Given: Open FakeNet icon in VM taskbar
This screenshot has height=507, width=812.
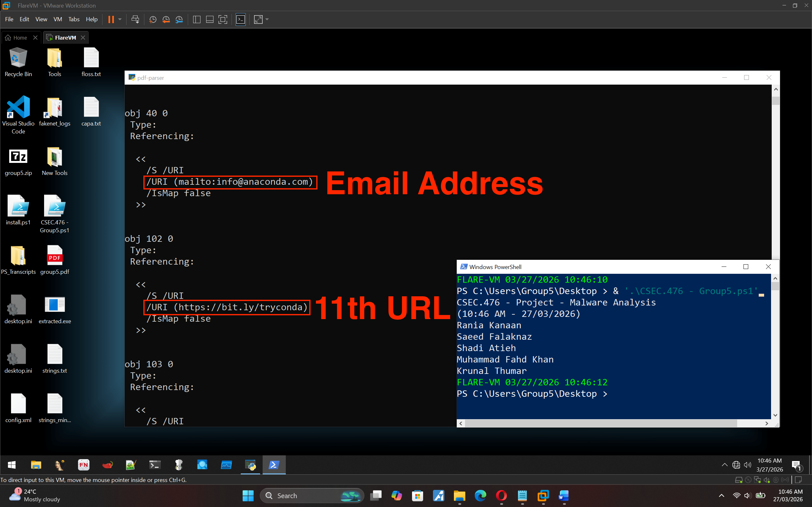Looking at the screenshot, I should click(x=83, y=465).
